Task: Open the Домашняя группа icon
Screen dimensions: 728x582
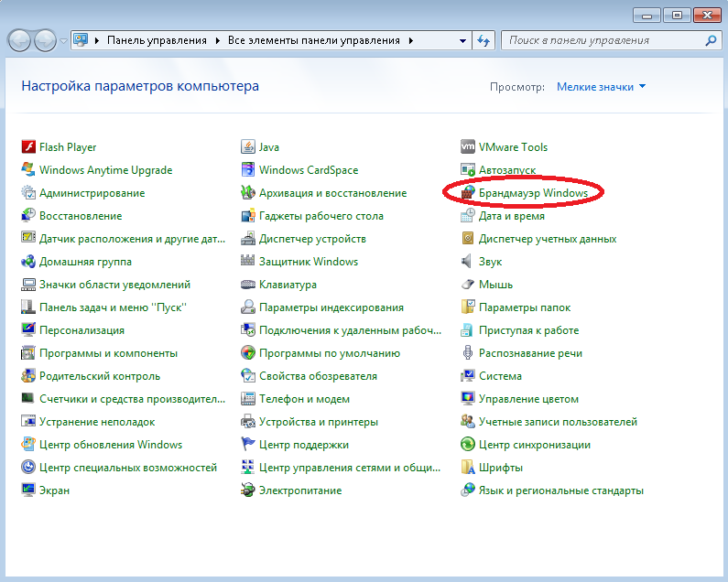Action: pos(28,262)
